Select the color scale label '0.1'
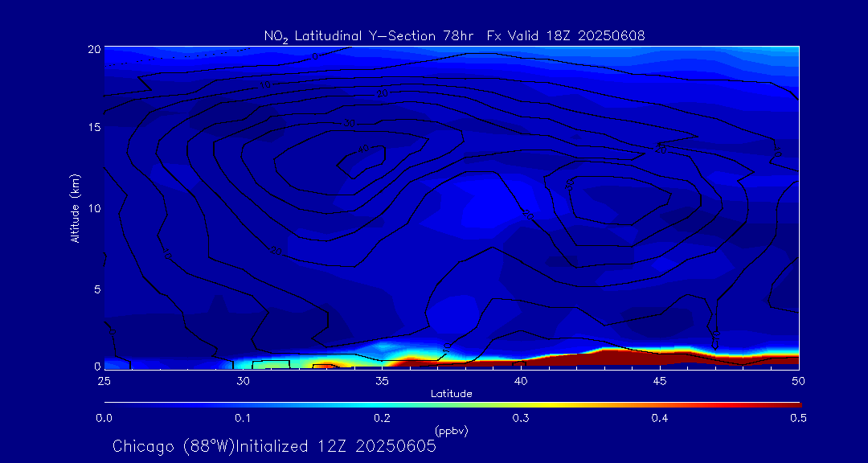The height and width of the screenshot is (463, 868). [x=243, y=419]
